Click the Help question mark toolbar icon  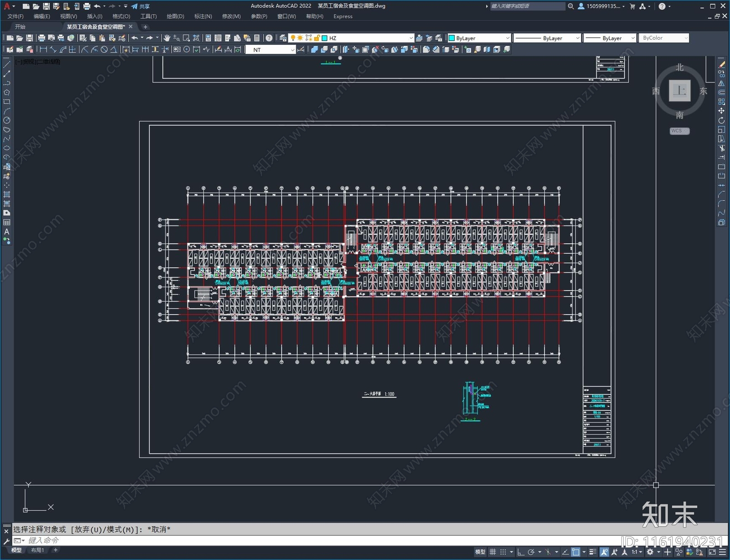(269, 38)
